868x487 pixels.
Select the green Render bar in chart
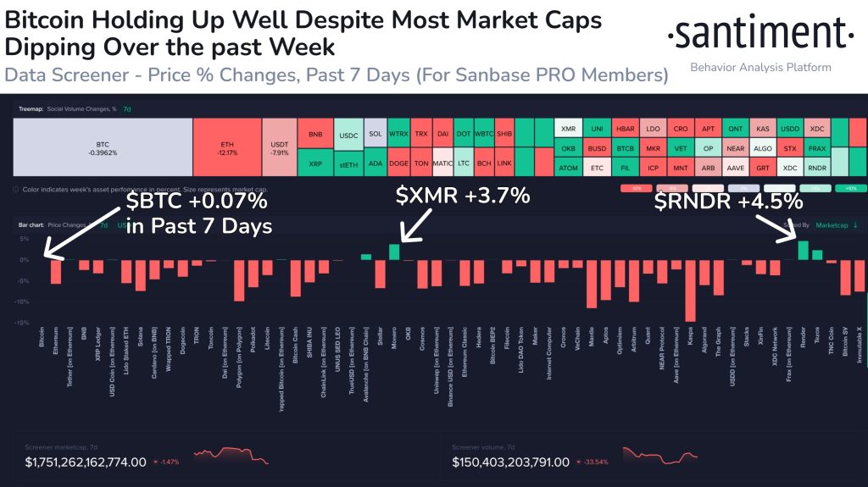tap(803, 251)
